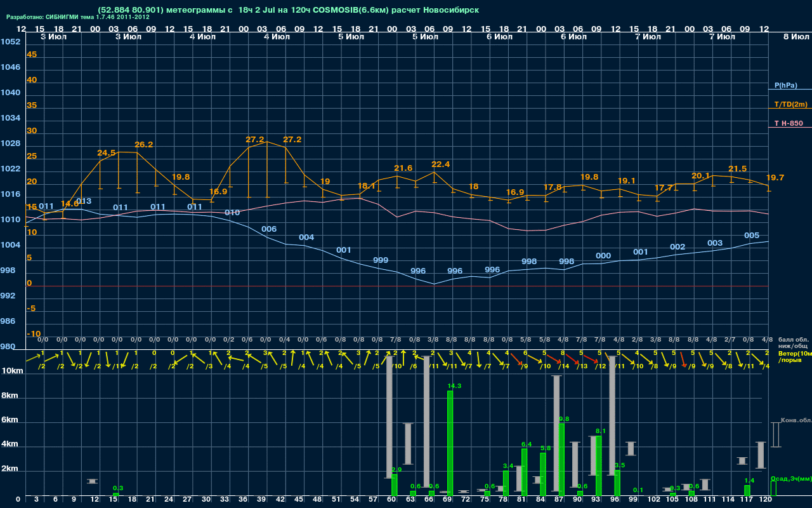This screenshot has width=812, height=508.
Task: Click the 002 pressure value
Action: tap(678, 247)
